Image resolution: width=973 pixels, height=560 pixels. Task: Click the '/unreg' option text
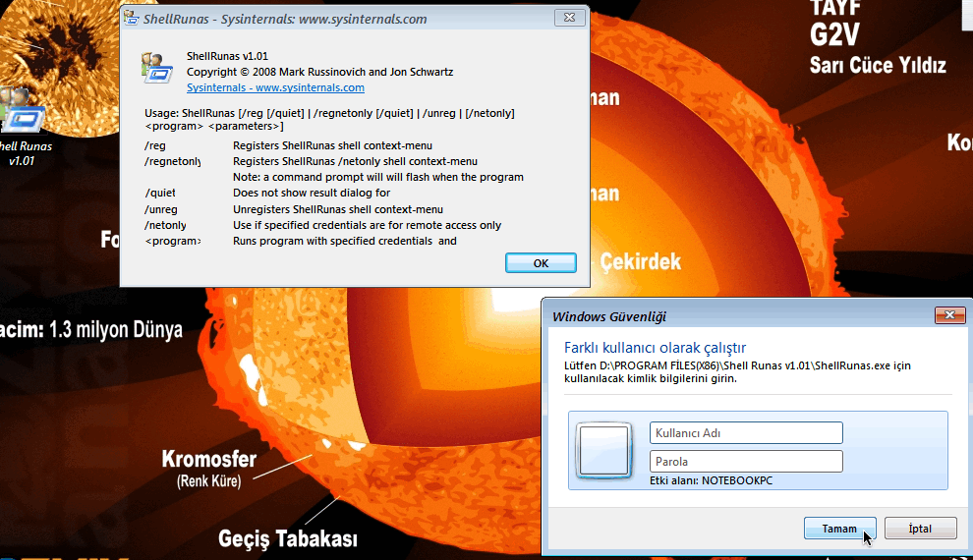161,209
